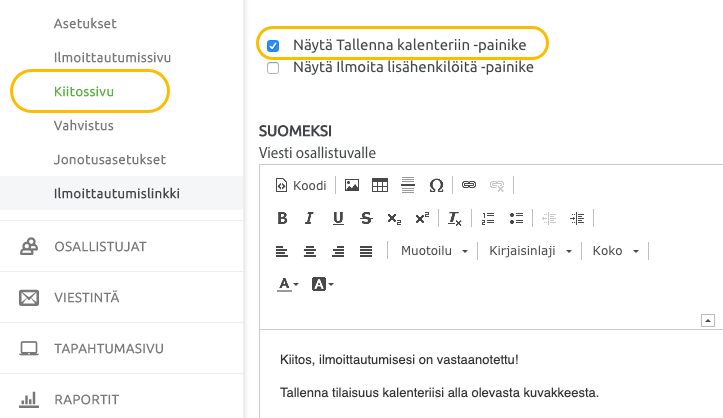Click the participants people icon

tap(29, 247)
